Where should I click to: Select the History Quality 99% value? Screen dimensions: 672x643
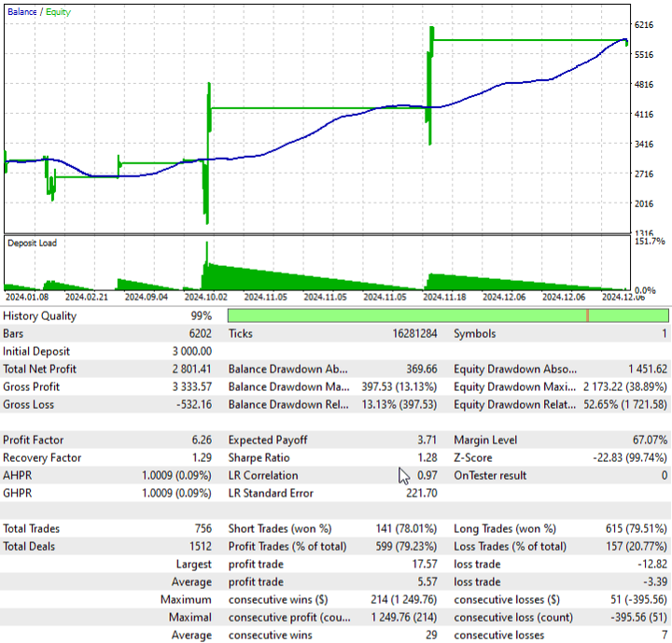click(x=202, y=316)
